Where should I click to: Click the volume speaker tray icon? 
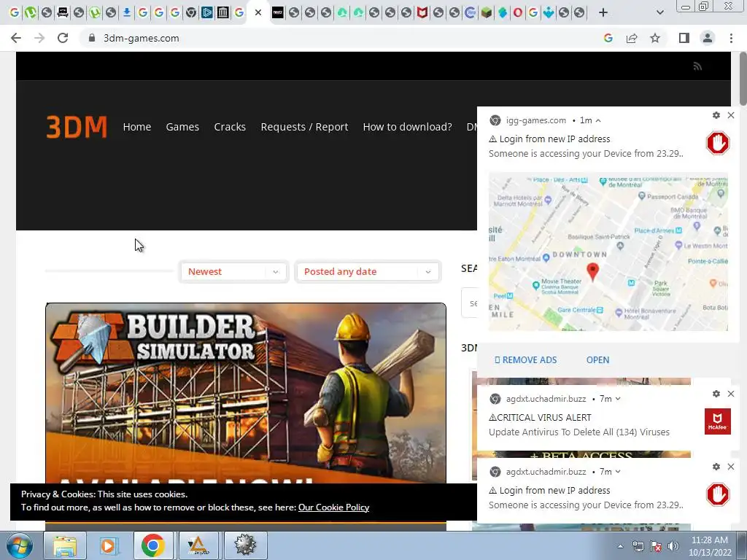click(673, 546)
